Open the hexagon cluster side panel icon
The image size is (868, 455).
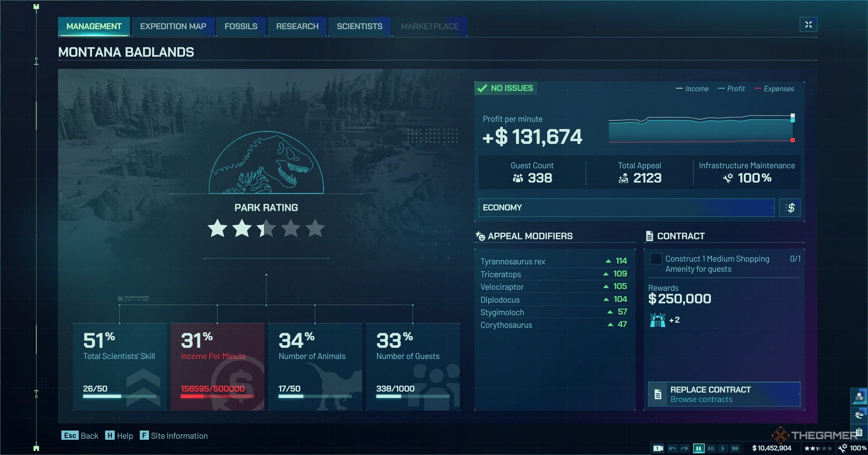point(859,396)
